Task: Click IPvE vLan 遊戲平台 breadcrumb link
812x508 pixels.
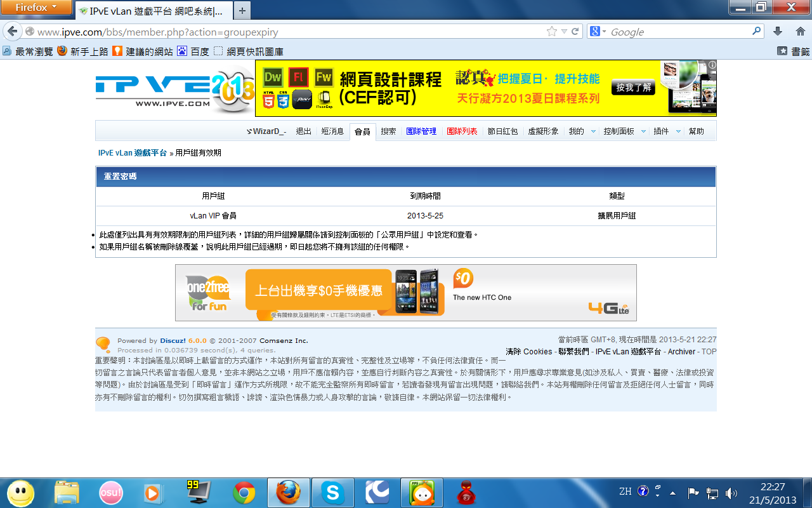Action: pos(133,153)
